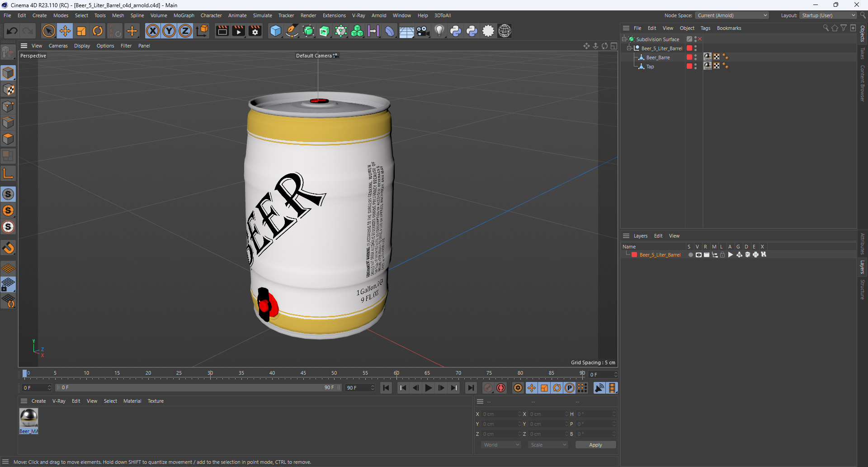Toggle Beer_5_Liter_Barrel layer render visibility

coord(707,255)
